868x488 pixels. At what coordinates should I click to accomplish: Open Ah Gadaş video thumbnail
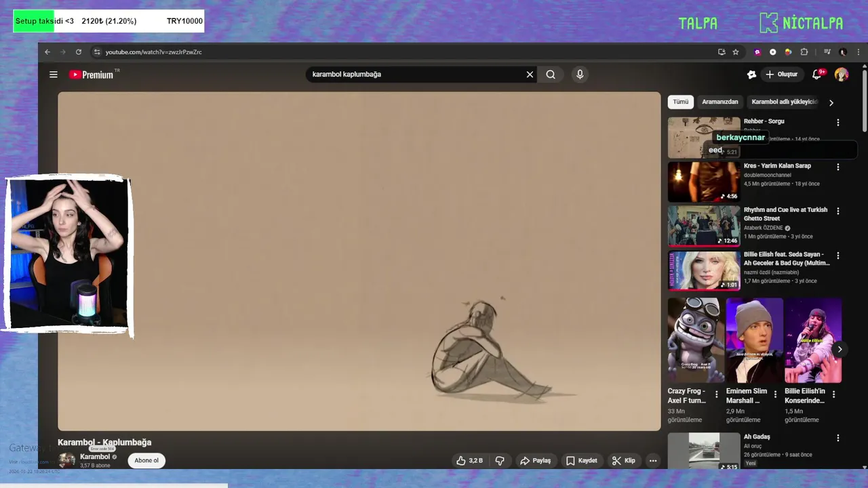click(x=704, y=451)
